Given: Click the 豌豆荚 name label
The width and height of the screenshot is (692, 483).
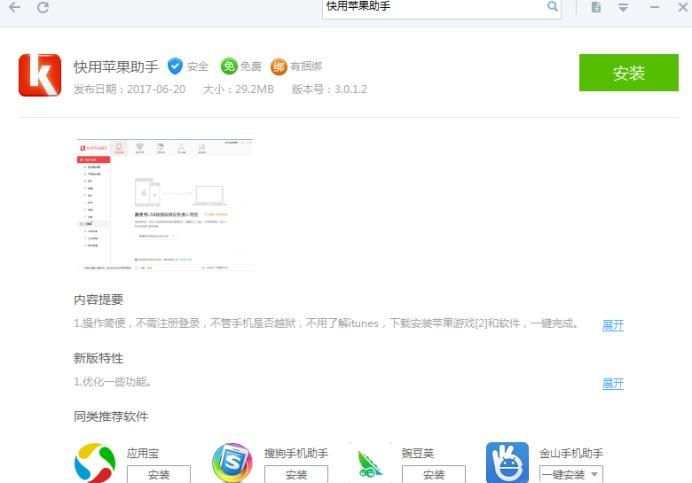Looking at the screenshot, I should (417, 453).
